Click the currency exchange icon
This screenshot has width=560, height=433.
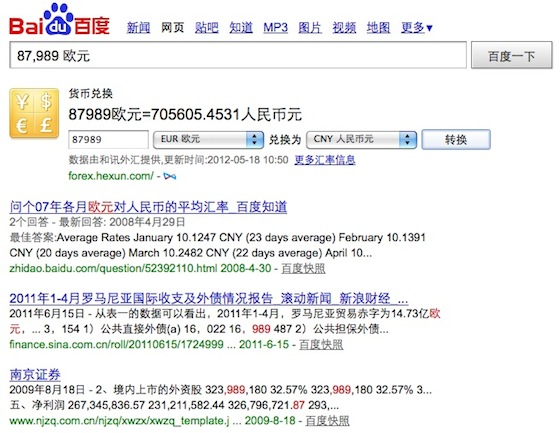coord(34,113)
